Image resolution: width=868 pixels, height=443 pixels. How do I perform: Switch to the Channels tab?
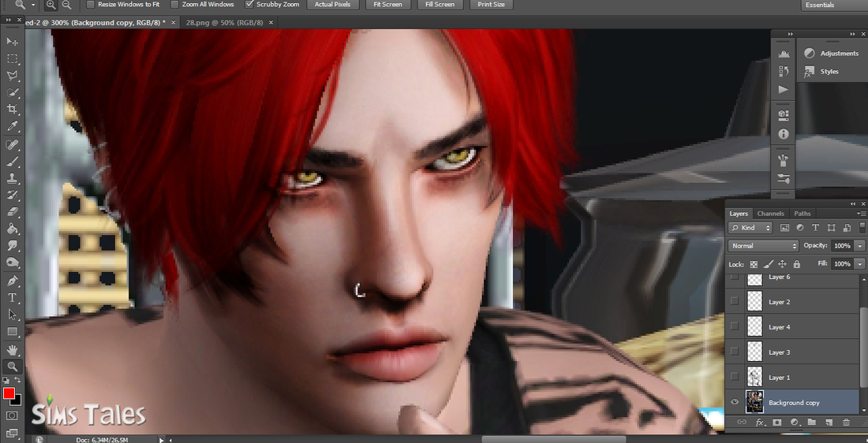pyautogui.click(x=770, y=214)
